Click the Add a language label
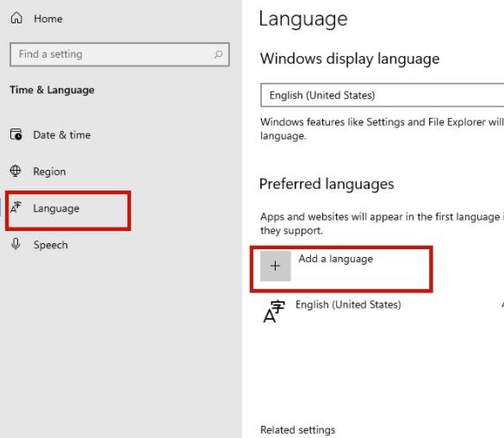This screenshot has width=504, height=438. [x=336, y=259]
